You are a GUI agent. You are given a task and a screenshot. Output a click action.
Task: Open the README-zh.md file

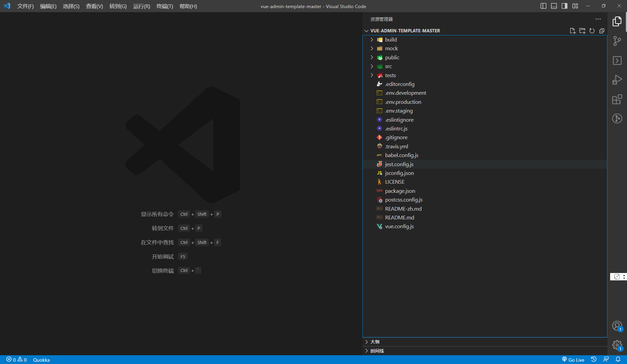(485, 209)
